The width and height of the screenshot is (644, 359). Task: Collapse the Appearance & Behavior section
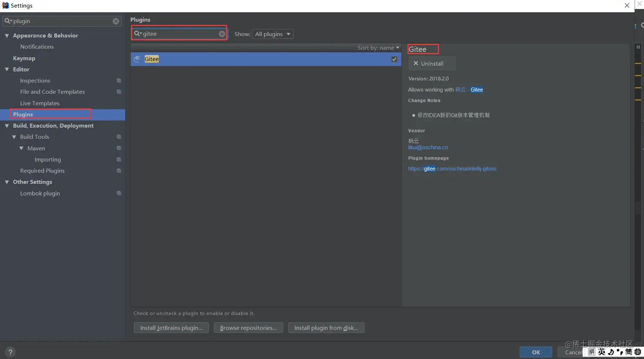click(7, 36)
